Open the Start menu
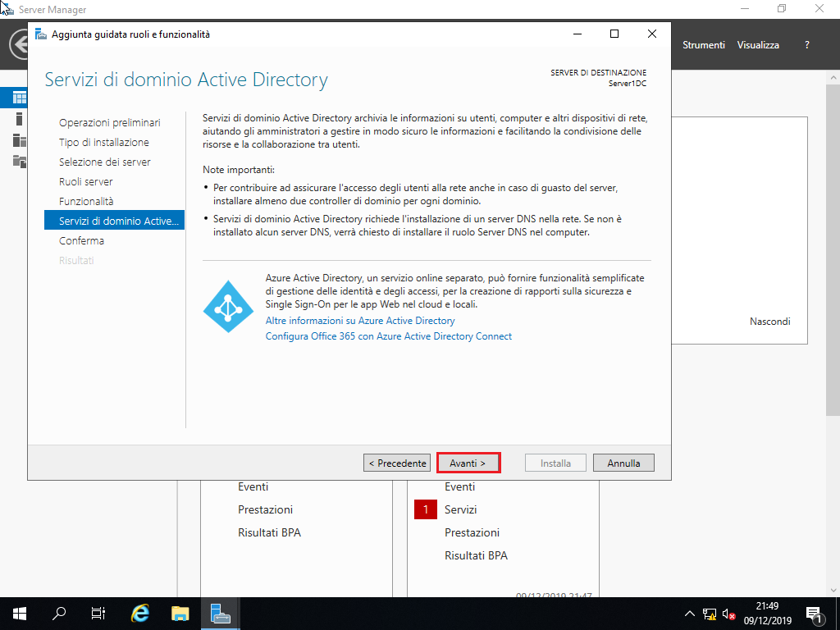The image size is (840, 630). point(18,613)
